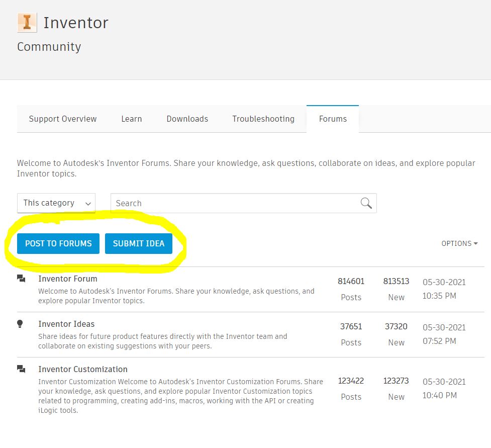The height and width of the screenshot is (448, 491).
Task: Click the search magnifier icon
Action: pyautogui.click(x=365, y=203)
